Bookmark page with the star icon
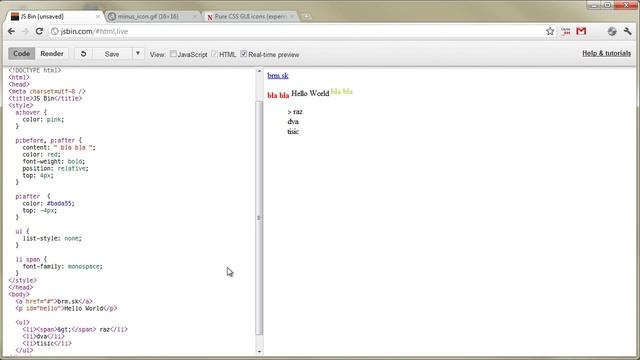 [550, 31]
